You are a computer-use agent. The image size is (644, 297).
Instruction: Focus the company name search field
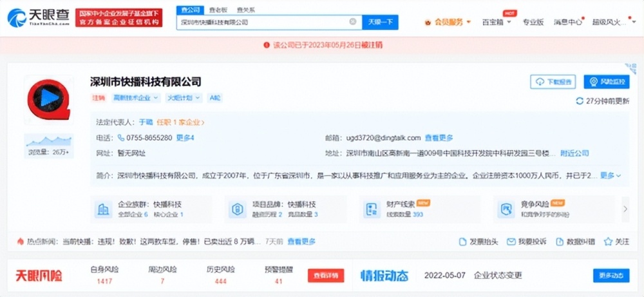[x=269, y=22]
